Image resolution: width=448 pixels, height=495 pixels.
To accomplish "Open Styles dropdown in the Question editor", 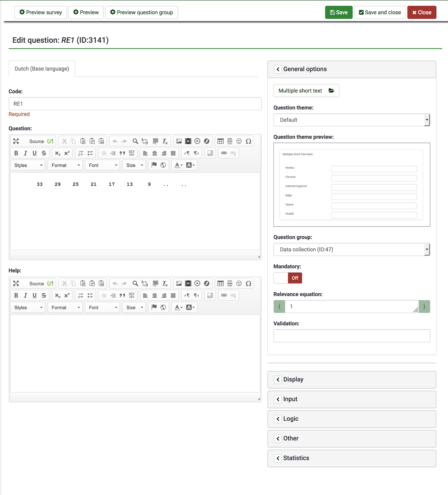I will point(28,165).
